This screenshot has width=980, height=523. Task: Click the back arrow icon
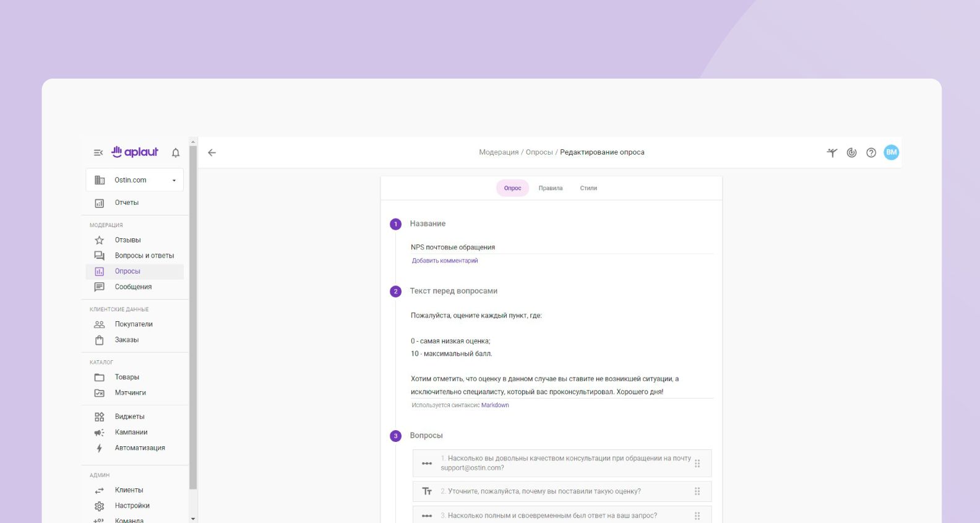point(212,152)
